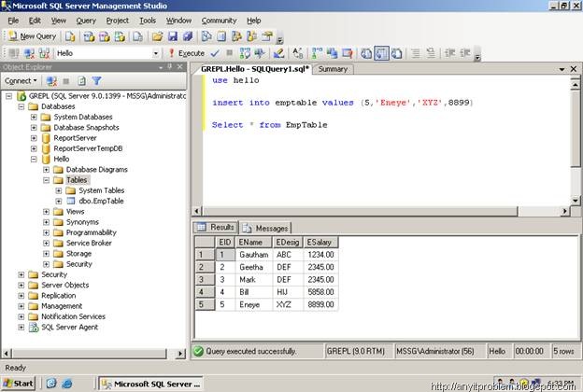The height and width of the screenshot is (392, 583).
Task: Click the query editor scroll down arrow
Action: pyautogui.click(x=576, y=201)
